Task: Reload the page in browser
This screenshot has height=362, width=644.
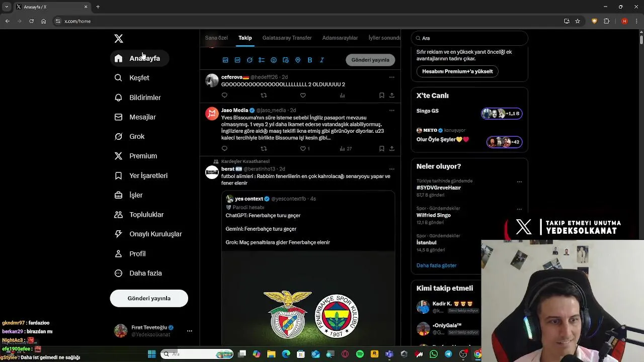Action: pos(31,21)
